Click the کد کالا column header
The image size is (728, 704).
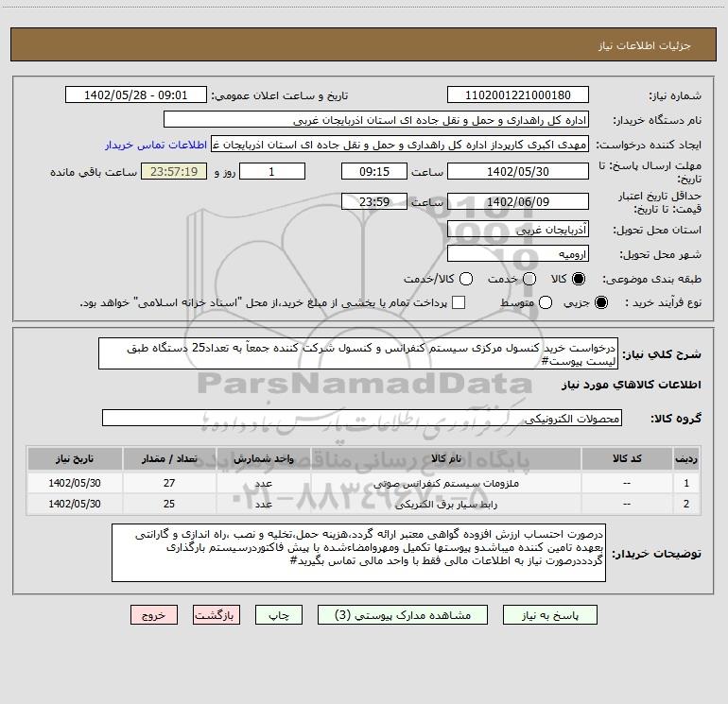627,458
